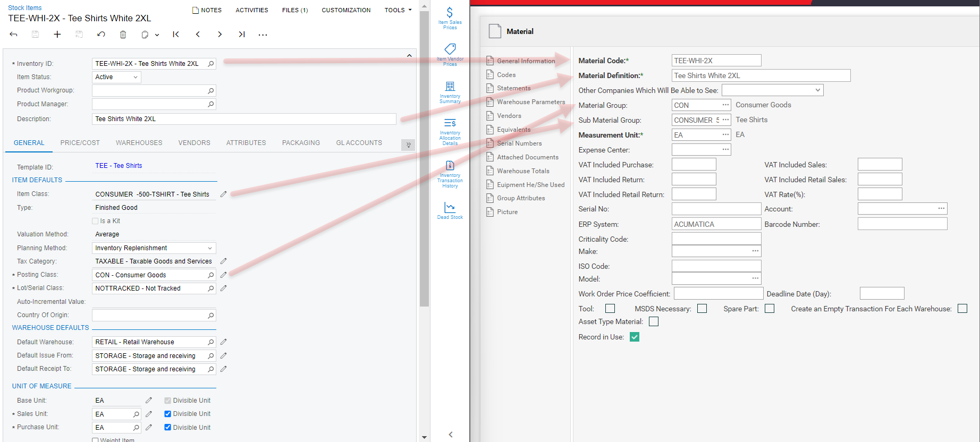The image size is (980, 442).
Task: Follow the TEE - Tee Shirts template link
Action: point(119,166)
